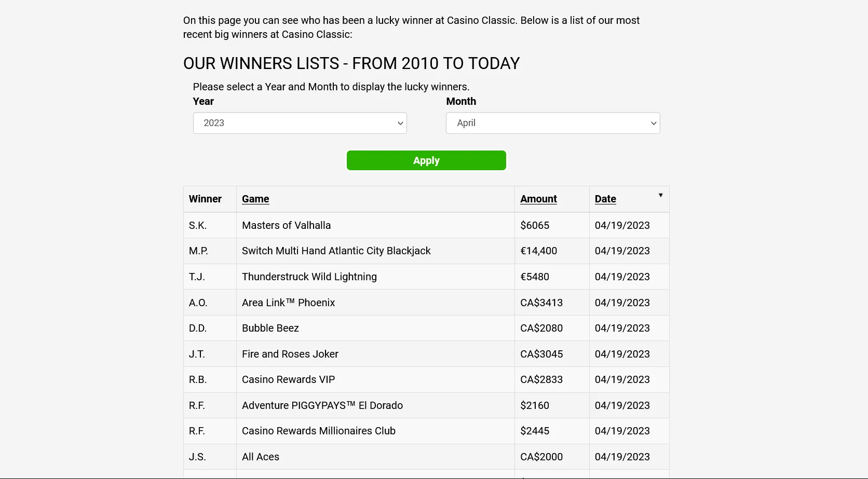Click winner initials M.P.
The width and height of the screenshot is (868, 479).
(198, 251)
